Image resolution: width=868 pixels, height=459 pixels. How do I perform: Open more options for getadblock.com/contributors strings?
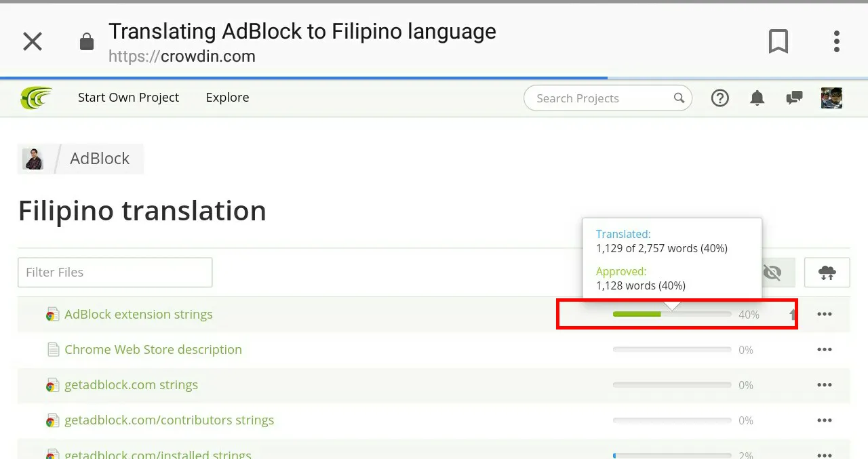click(x=824, y=420)
